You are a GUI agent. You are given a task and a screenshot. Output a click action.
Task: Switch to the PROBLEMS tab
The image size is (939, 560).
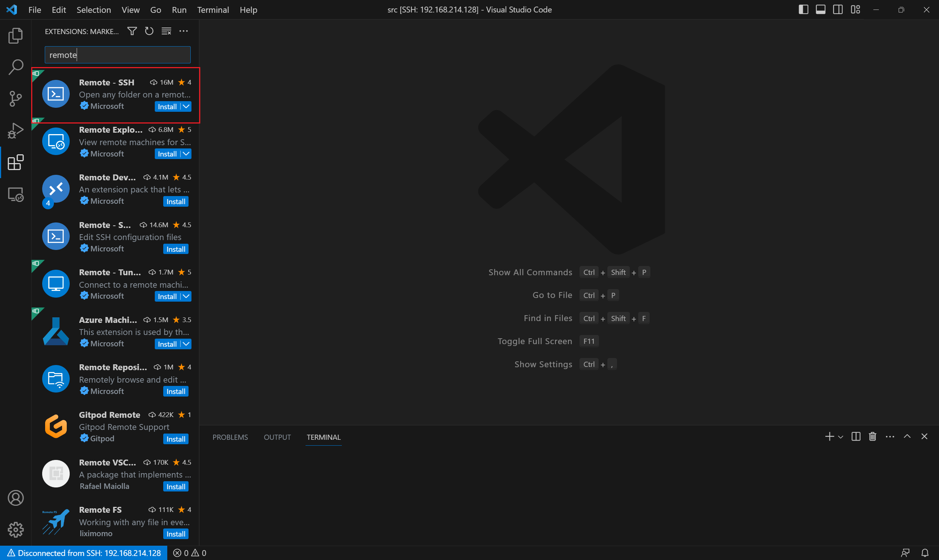click(x=230, y=437)
